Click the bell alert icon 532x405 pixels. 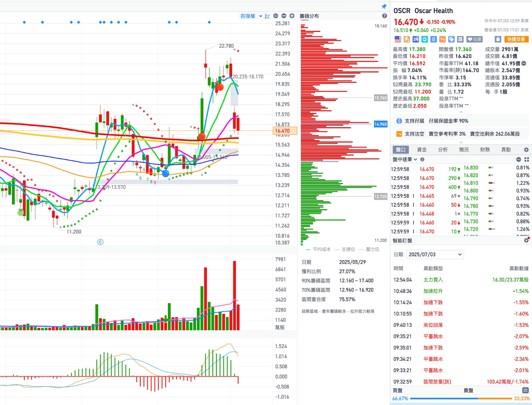[x=498, y=39]
